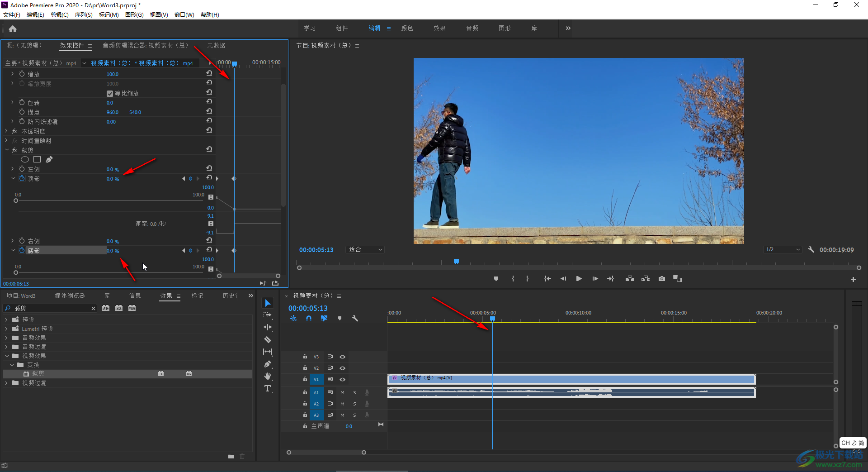868x472 pixels.
Task: Create 4-point polygon mask for Crop
Action: pyautogui.click(x=37, y=159)
